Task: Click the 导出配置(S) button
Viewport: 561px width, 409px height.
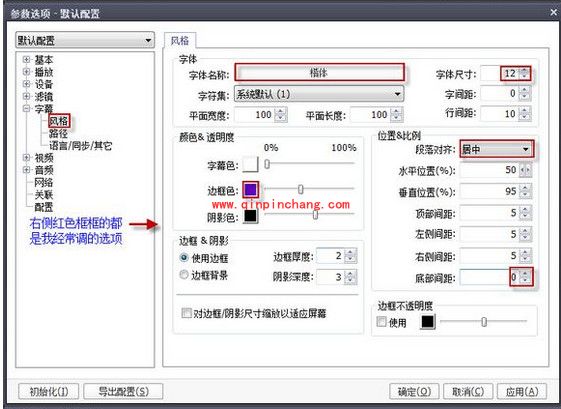Action: pos(123,391)
